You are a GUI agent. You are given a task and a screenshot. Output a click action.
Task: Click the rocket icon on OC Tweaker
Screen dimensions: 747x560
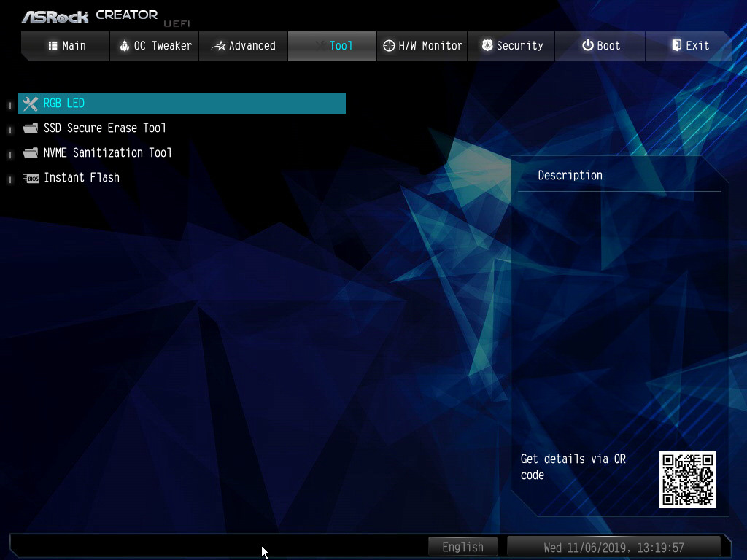[x=124, y=46]
